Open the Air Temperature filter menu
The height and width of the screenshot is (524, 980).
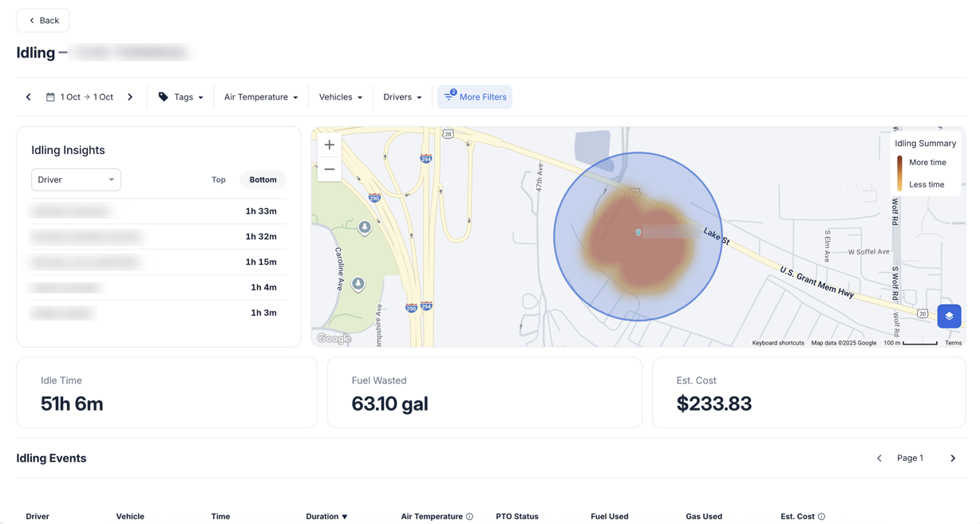tap(260, 97)
